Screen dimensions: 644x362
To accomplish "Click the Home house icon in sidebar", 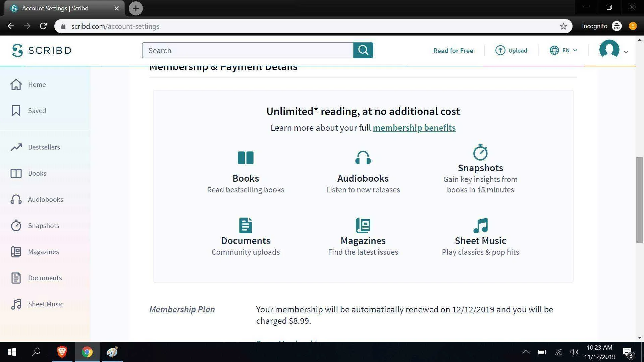I will pyautogui.click(x=16, y=84).
